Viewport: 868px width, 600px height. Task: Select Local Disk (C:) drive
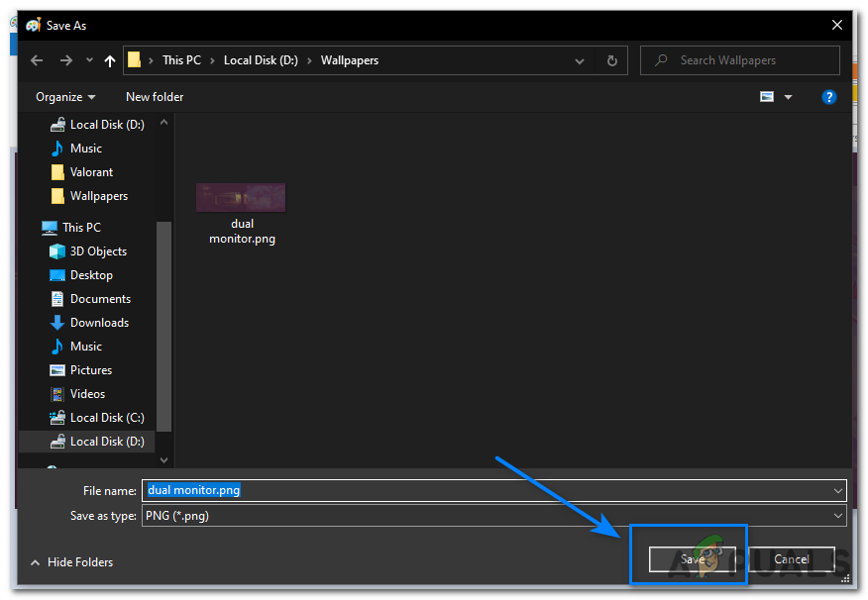coord(106,418)
